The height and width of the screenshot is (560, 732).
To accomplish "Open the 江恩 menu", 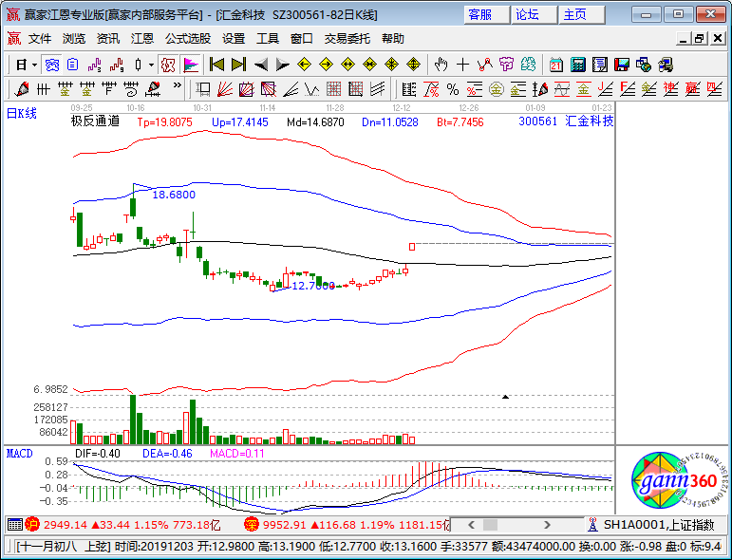I will pos(141,39).
